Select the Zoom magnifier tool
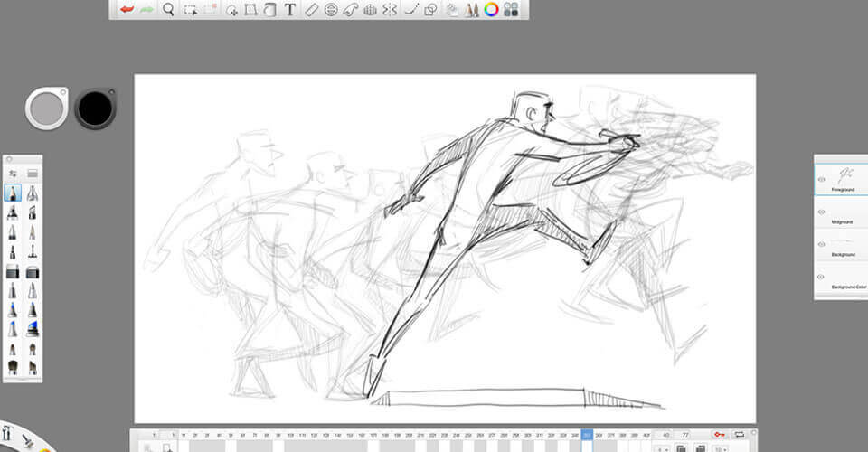The image size is (868, 452). tap(168, 10)
